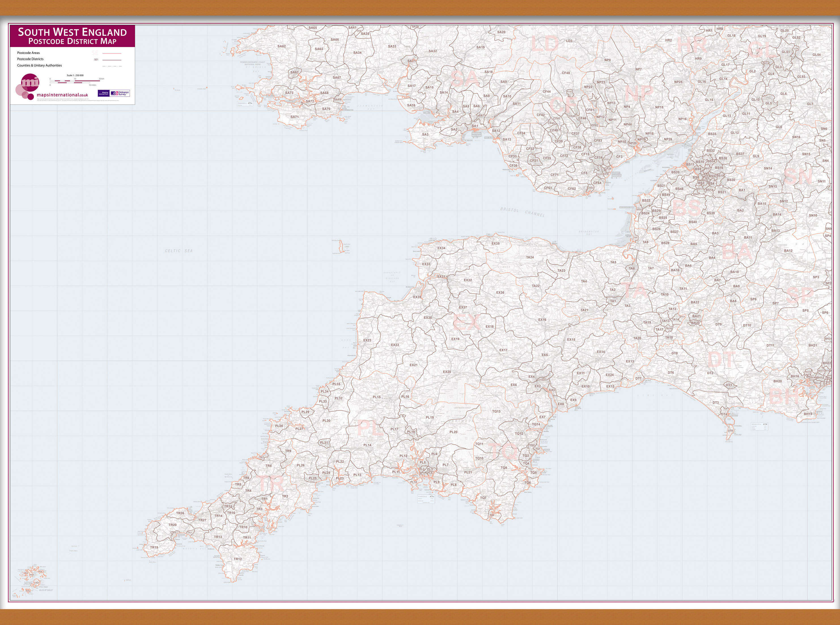Screen dimensions: 840x625
Task: Click the PL15 postcode district label
Action: point(376,397)
